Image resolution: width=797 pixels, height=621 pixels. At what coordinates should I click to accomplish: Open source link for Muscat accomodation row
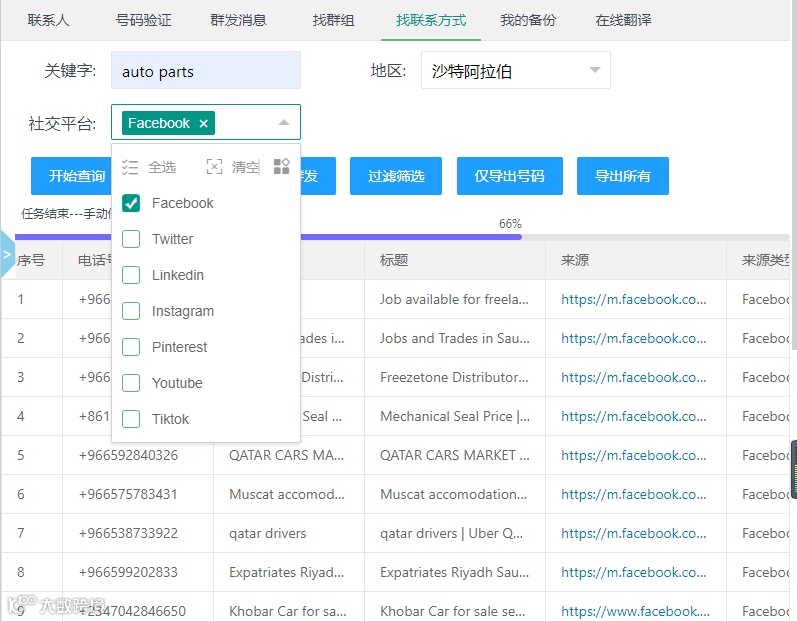[x=633, y=494]
